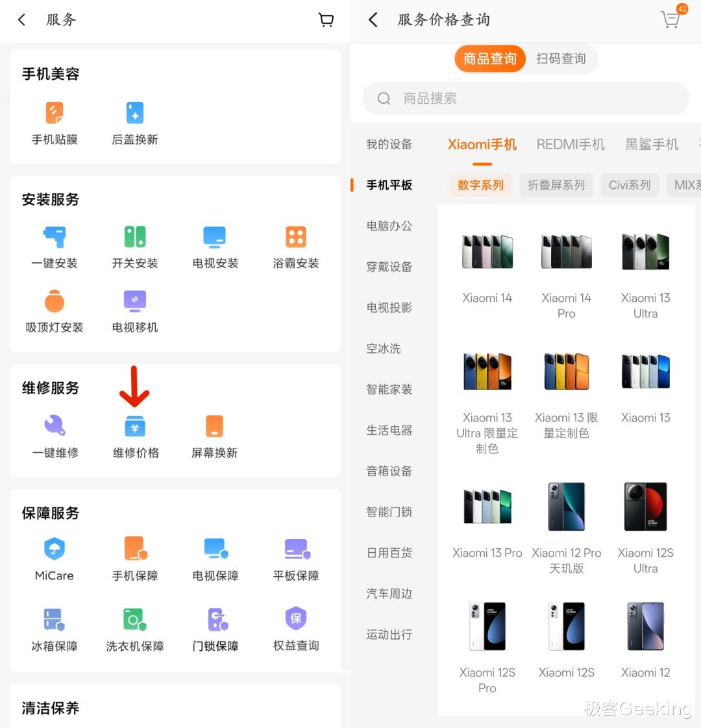Choose the Xiaomi 12S Pro thumbnail

(487, 626)
